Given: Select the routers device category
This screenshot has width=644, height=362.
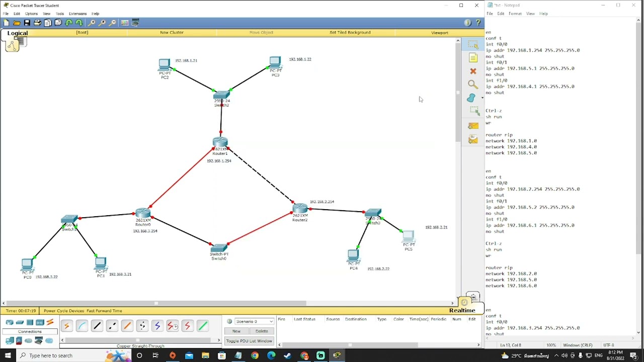Looking at the screenshot, I should [x=10, y=323].
